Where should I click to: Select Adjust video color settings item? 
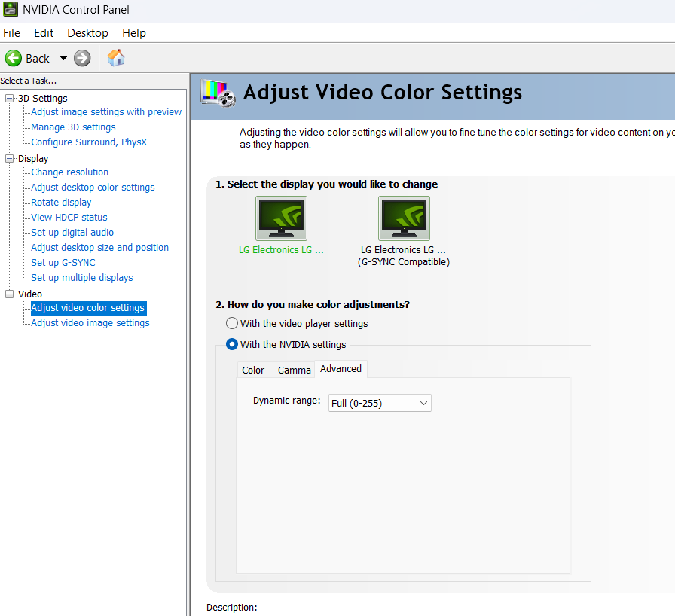pyautogui.click(x=88, y=308)
